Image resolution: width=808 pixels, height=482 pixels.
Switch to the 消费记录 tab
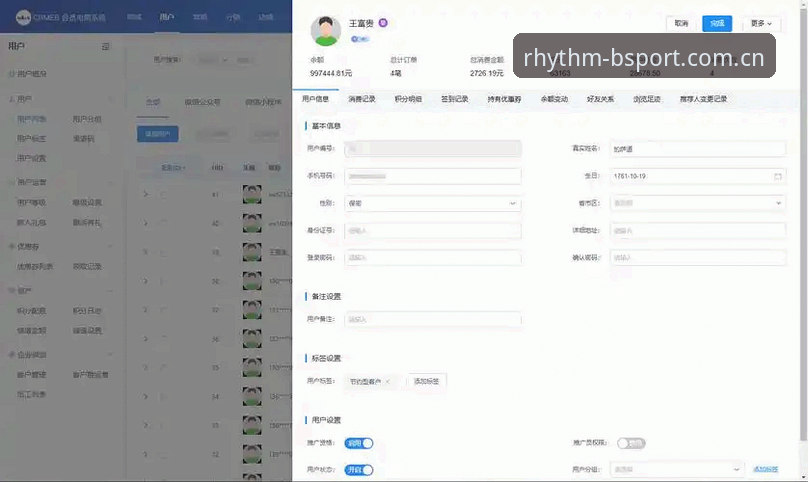click(x=361, y=99)
